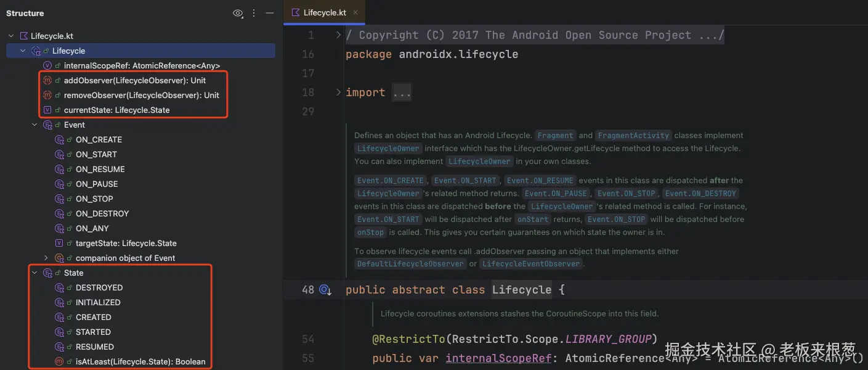Click the ON_ANY enum entry icon

click(x=59, y=228)
